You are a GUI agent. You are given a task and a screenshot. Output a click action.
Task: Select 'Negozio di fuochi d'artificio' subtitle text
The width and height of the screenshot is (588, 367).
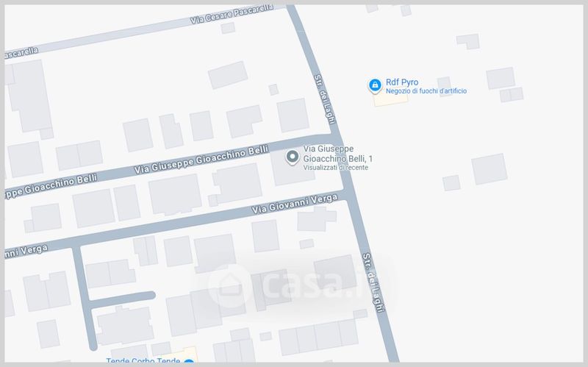tap(426, 90)
